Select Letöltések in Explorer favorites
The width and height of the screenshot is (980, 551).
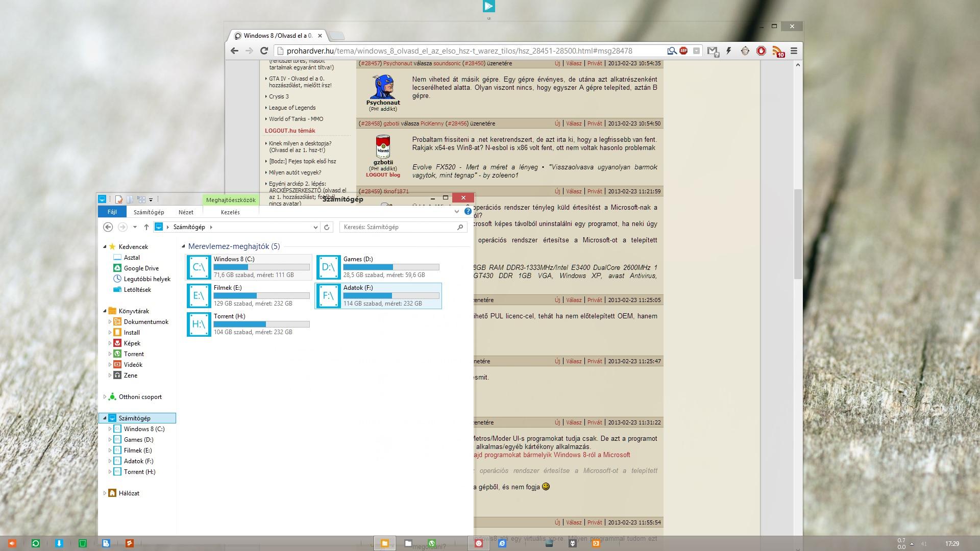[x=137, y=290]
